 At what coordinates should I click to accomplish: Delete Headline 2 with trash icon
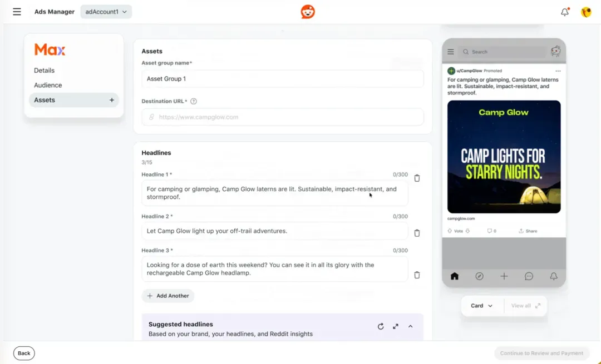(417, 233)
